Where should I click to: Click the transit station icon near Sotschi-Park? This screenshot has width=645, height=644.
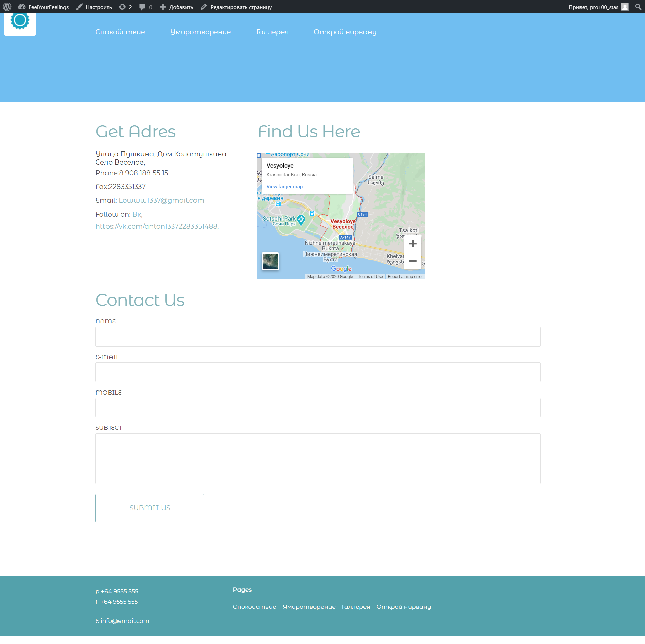(312, 213)
